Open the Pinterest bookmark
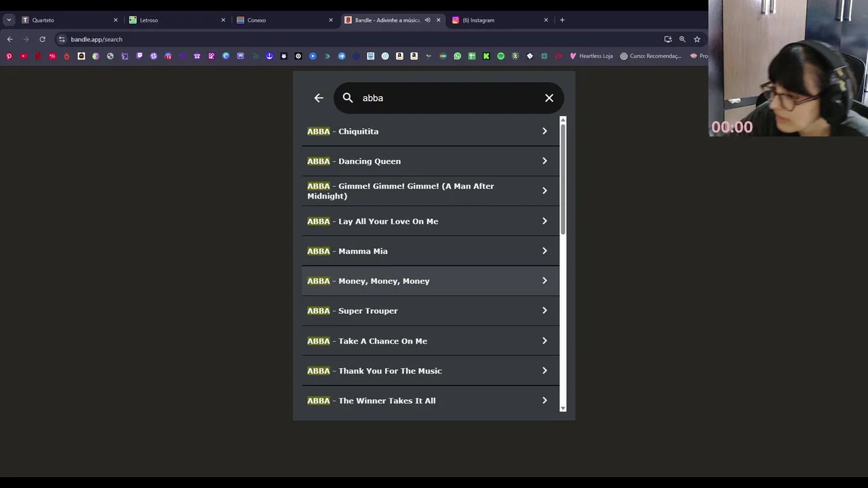Image resolution: width=868 pixels, height=488 pixels. click(9, 56)
